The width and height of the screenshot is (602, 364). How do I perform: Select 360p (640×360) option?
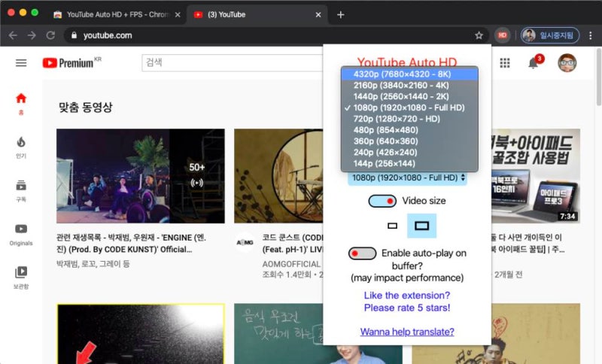click(x=409, y=141)
